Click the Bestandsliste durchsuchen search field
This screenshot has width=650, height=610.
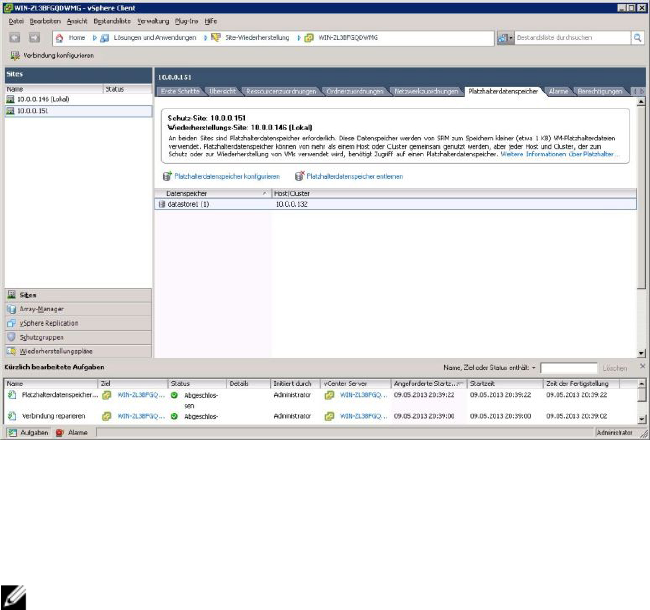click(x=572, y=38)
